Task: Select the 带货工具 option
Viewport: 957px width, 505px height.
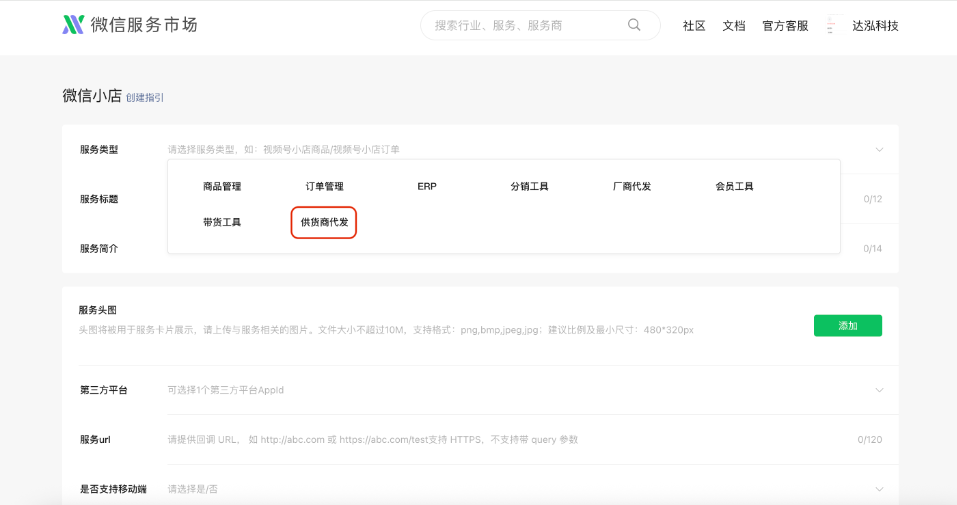Action: coord(222,222)
